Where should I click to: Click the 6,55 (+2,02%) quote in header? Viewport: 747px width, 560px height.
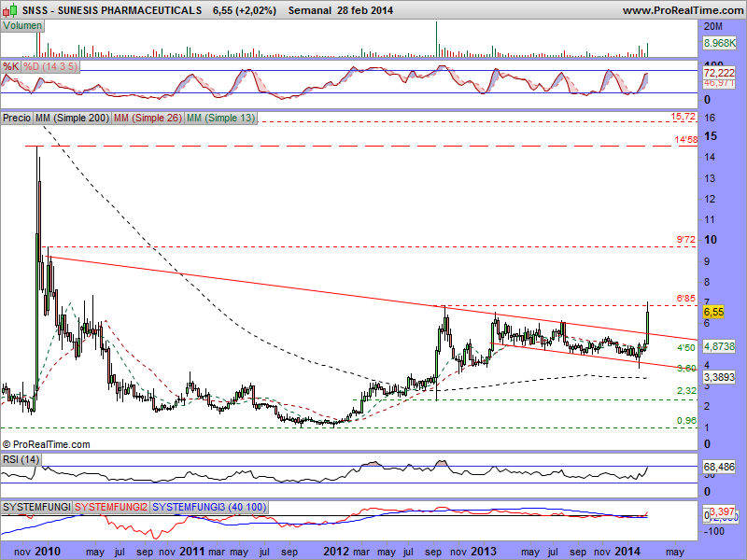point(245,10)
